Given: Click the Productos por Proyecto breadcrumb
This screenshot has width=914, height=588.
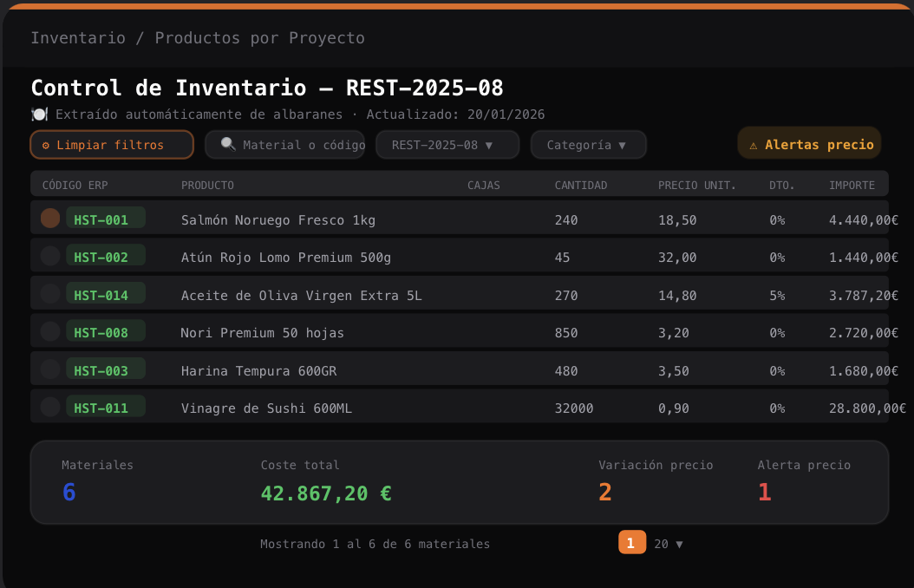Looking at the screenshot, I should [x=259, y=38].
